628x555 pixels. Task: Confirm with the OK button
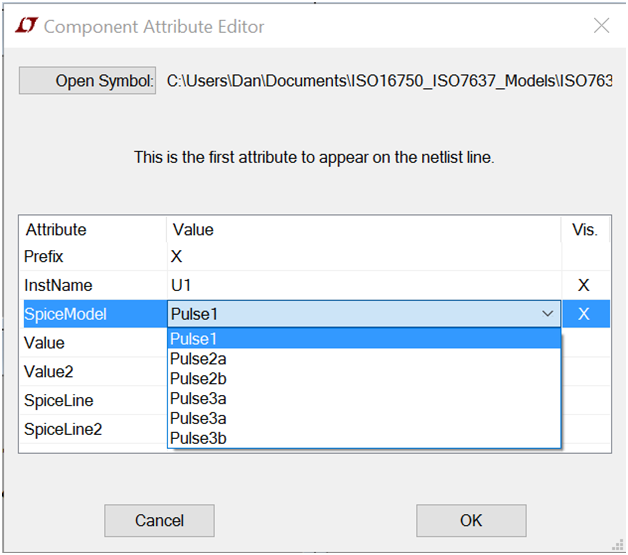point(471,520)
